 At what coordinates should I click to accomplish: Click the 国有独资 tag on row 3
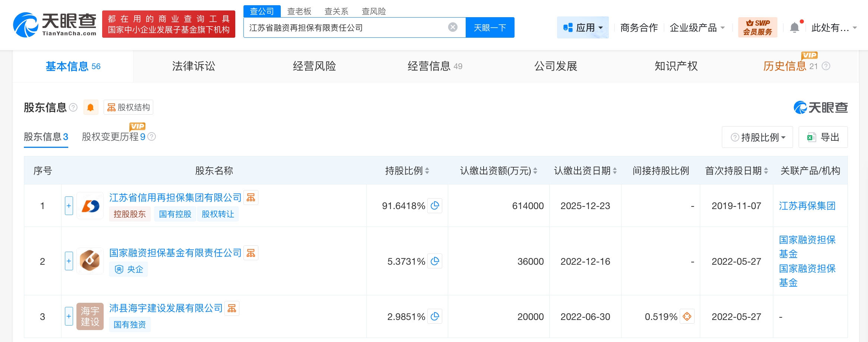[130, 324]
